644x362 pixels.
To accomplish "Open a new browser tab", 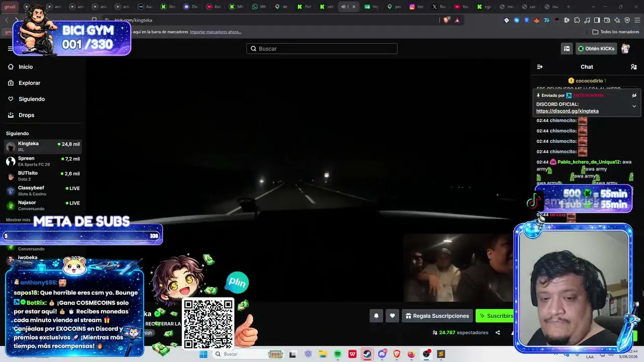I will (568, 7).
